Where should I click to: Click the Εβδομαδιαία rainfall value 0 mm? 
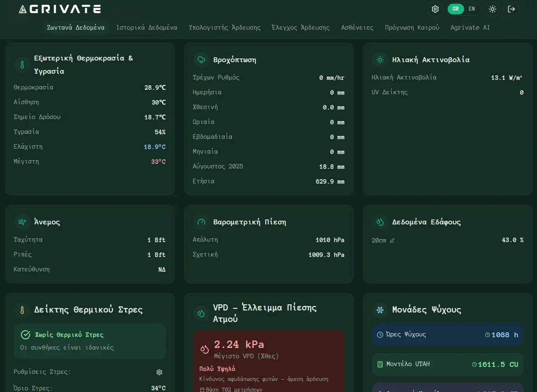click(x=337, y=137)
